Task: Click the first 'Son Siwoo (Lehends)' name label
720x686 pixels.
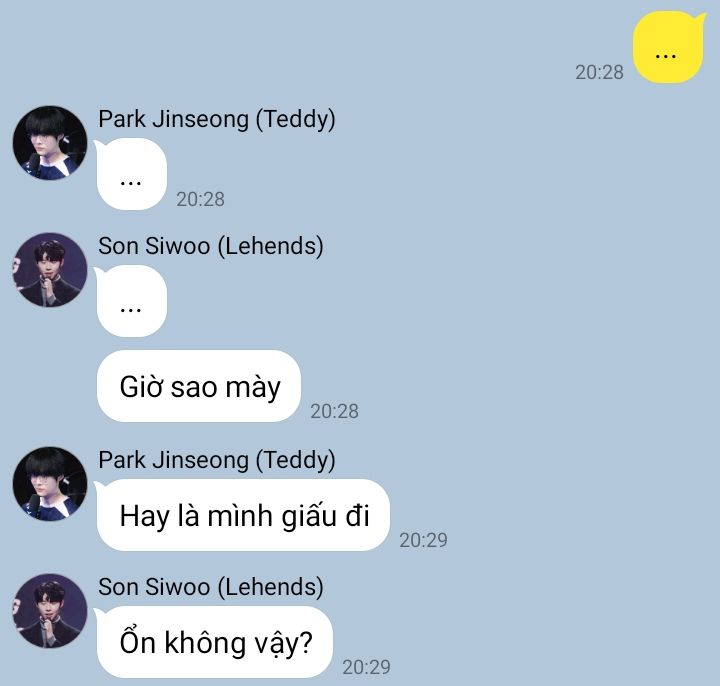Action: tap(211, 246)
